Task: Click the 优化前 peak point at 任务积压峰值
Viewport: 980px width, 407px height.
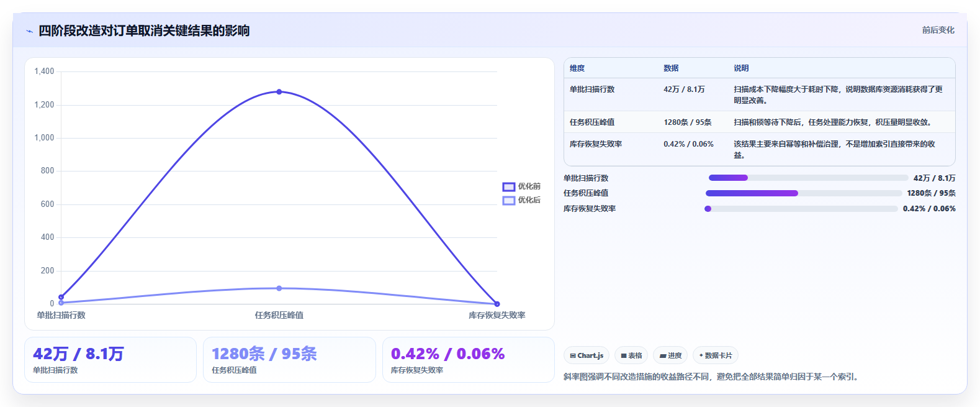Action: (279, 92)
